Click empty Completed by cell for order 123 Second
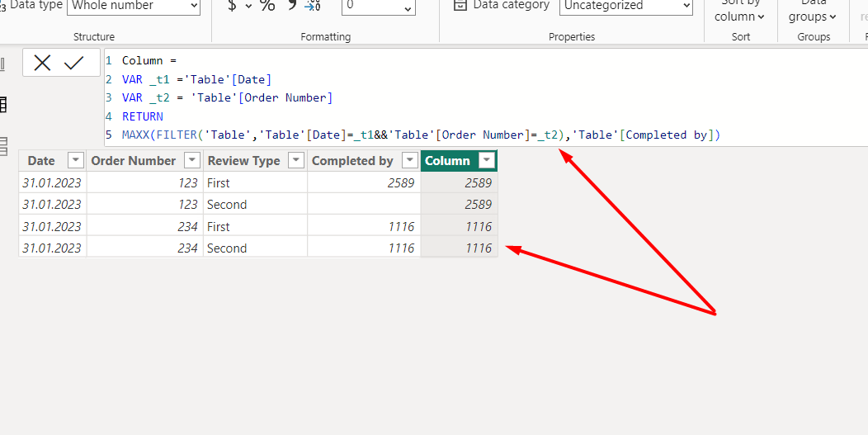This screenshot has height=435, width=868. (x=364, y=205)
